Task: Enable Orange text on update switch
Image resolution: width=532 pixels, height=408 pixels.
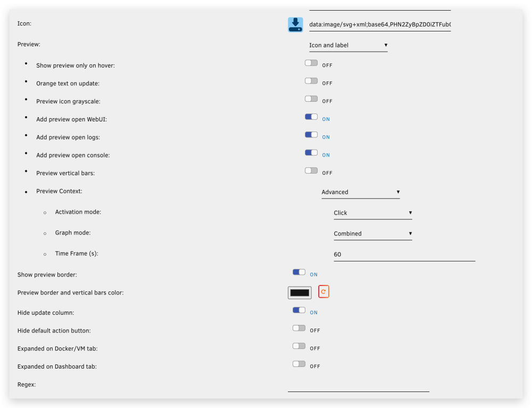Action: click(311, 81)
